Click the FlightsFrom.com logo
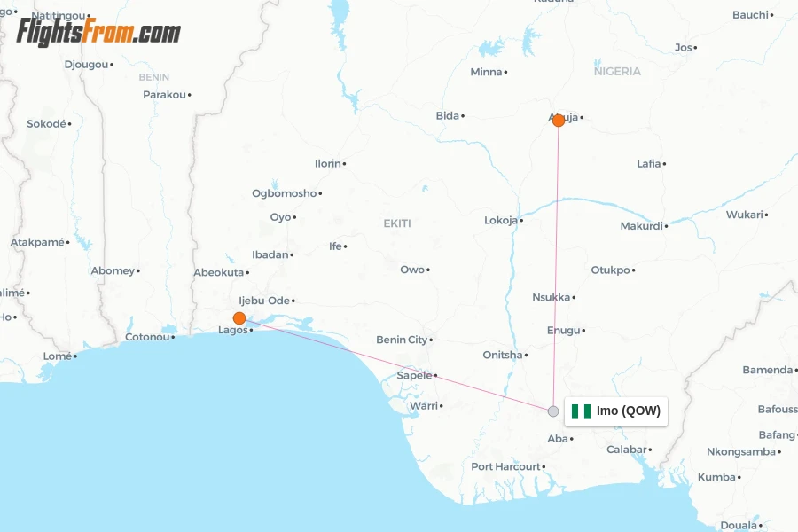The height and width of the screenshot is (532, 798). [x=98, y=32]
